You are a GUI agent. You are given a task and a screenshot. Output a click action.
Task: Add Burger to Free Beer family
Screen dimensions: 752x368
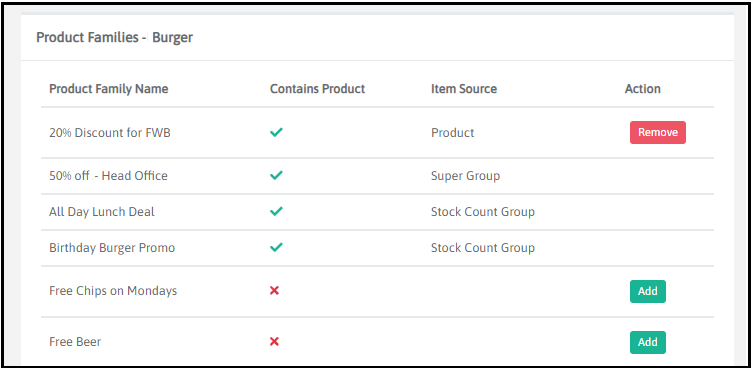[x=647, y=342]
